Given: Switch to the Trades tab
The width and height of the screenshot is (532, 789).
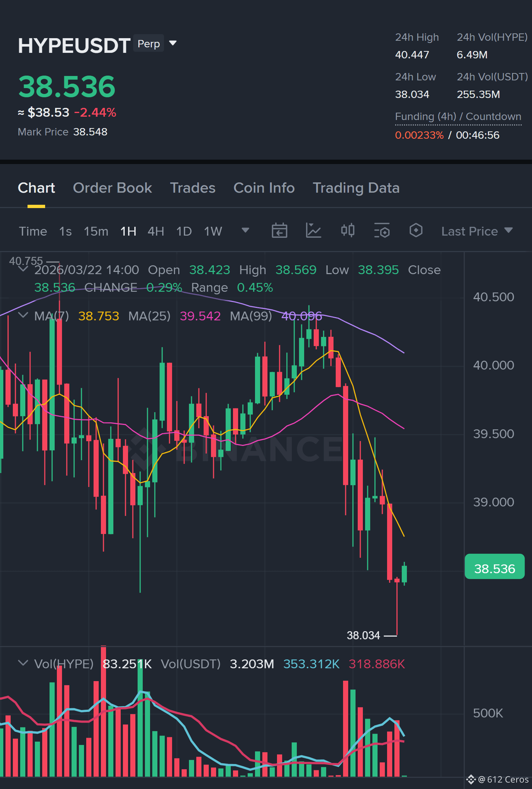Looking at the screenshot, I should point(193,188).
